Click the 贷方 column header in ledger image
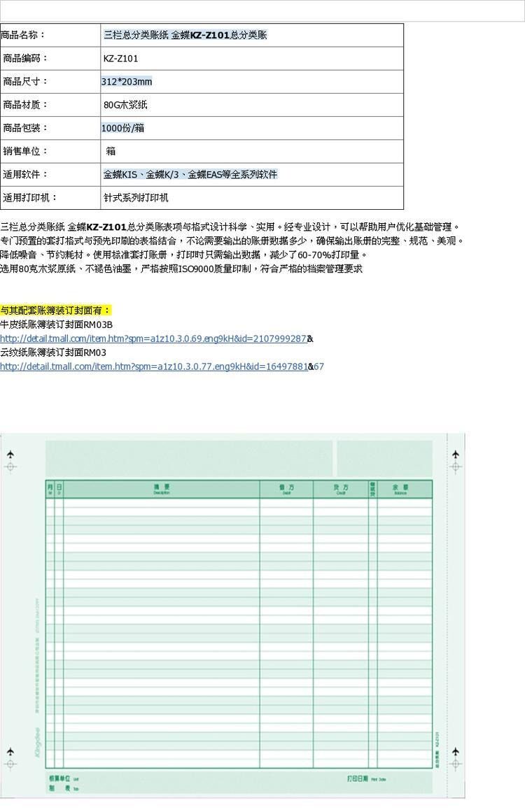Screen dimensions: 525x812 point(341,489)
